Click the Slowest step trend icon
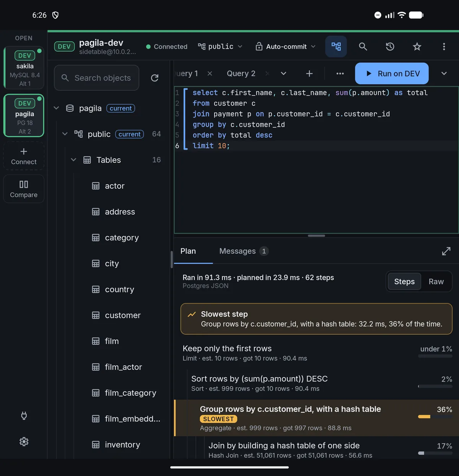Image resolution: width=459 pixels, height=476 pixels. pos(192,315)
